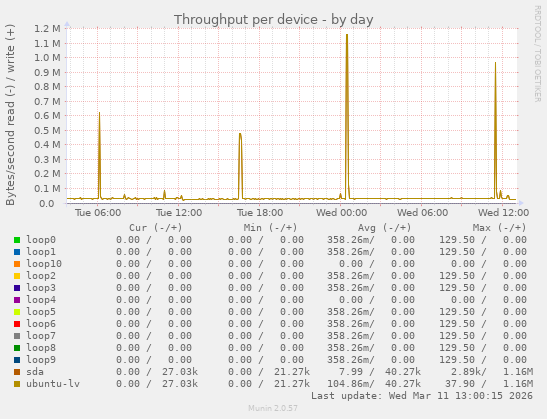Click the loop9 navy legend swatch
The width and height of the screenshot is (547, 419).
17,360
